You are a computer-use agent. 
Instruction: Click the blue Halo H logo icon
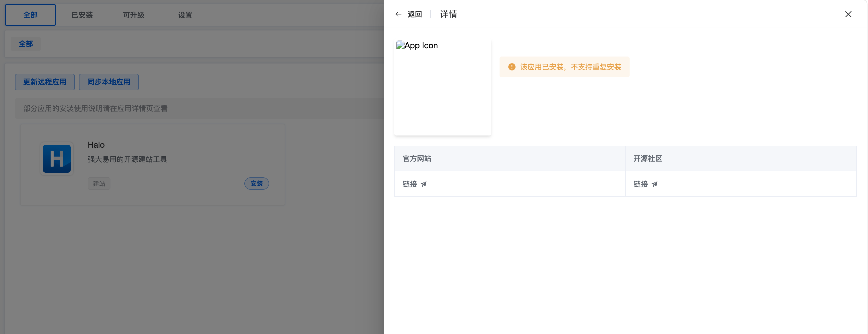tap(57, 158)
